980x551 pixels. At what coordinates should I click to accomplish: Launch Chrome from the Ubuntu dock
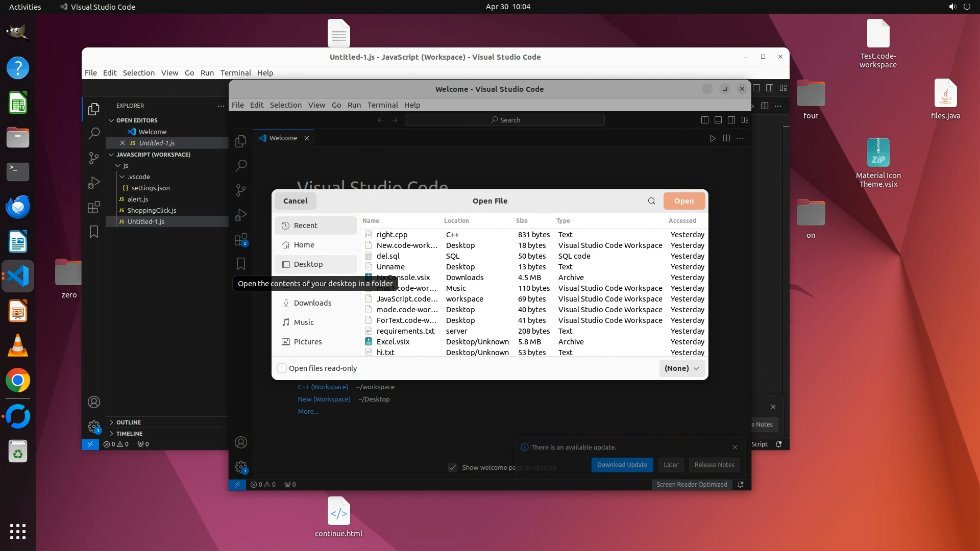click(x=18, y=381)
